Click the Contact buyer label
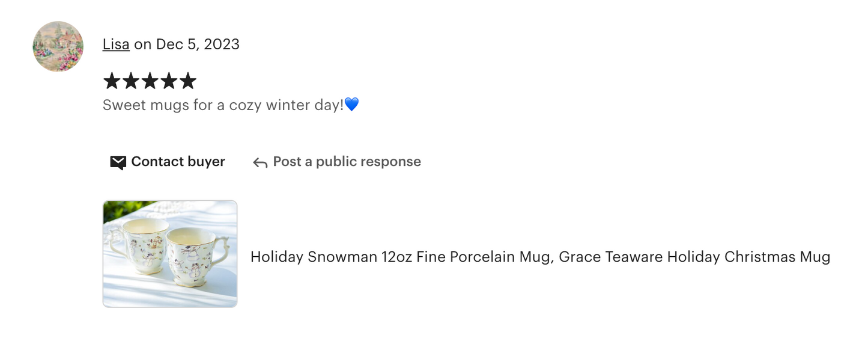This screenshot has width=868, height=347. pos(178,162)
